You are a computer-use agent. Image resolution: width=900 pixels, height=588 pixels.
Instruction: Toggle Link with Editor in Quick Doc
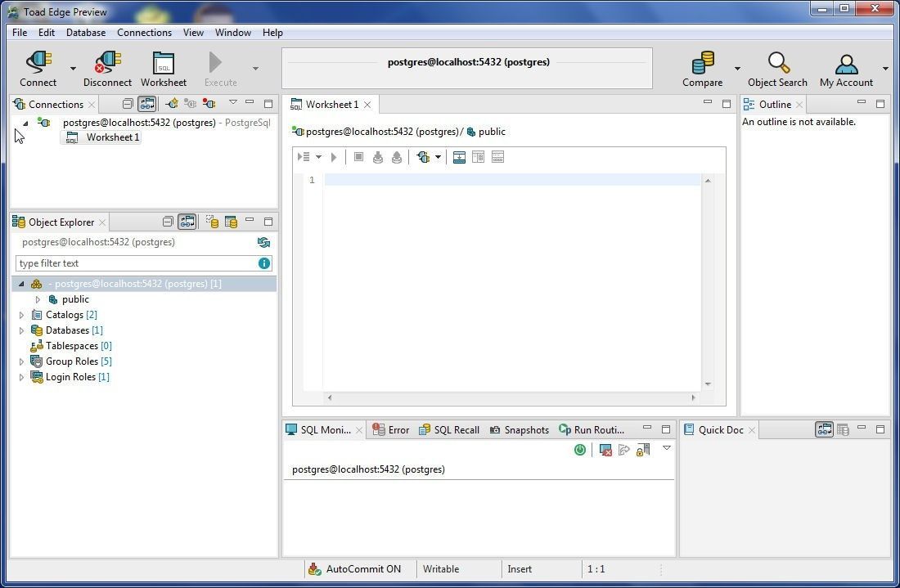click(x=824, y=429)
